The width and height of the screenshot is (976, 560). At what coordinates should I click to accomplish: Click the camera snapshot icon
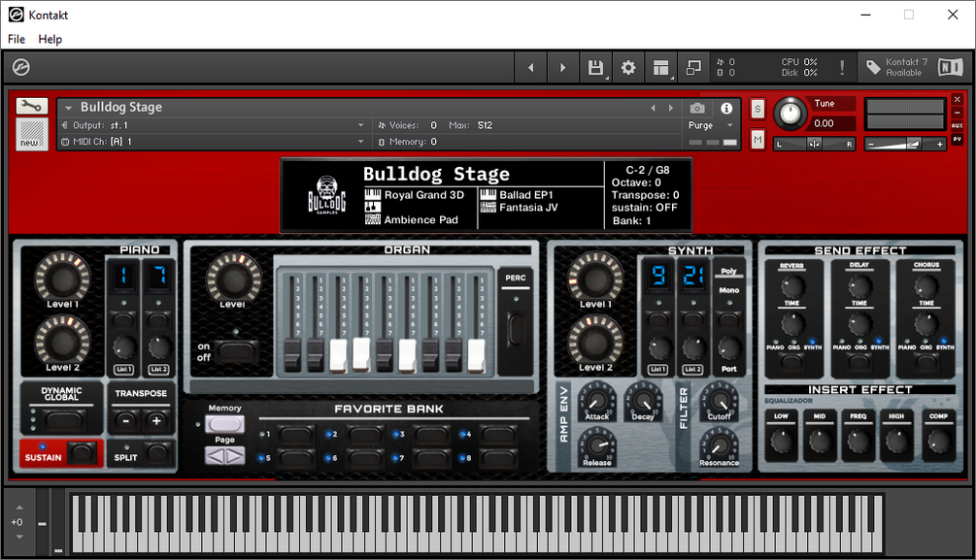tap(697, 109)
